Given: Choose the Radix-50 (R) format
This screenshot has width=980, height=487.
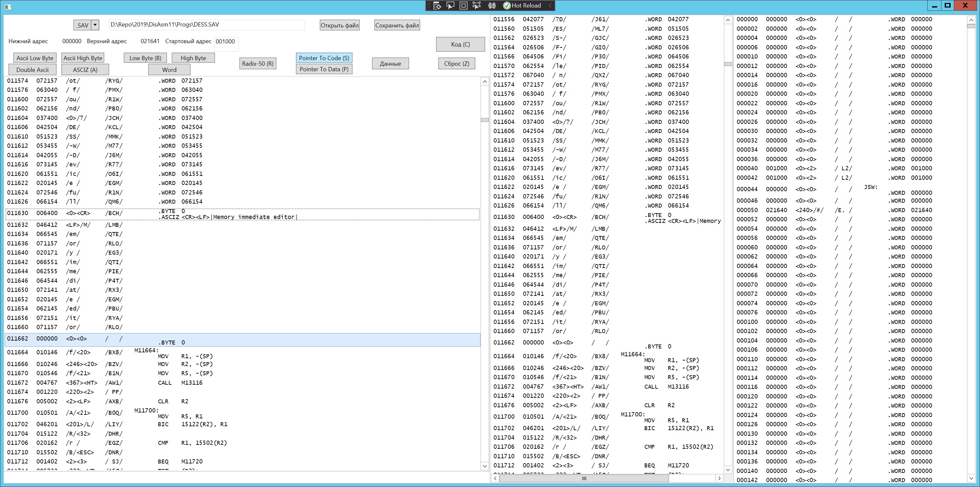Looking at the screenshot, I should 257,64.
